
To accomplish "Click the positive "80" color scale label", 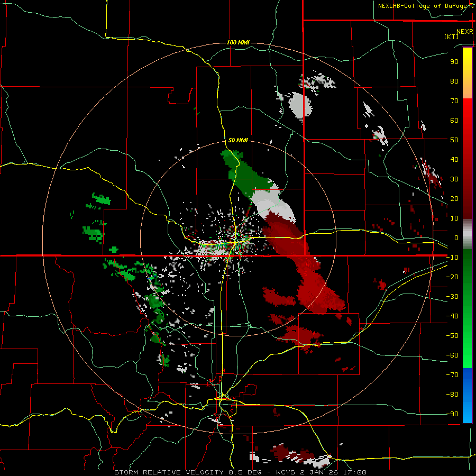I will 454,81.
